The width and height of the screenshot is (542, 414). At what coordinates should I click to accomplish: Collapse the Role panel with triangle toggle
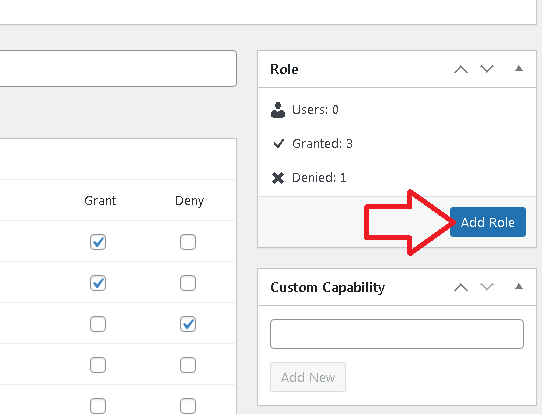click(518, 68)
